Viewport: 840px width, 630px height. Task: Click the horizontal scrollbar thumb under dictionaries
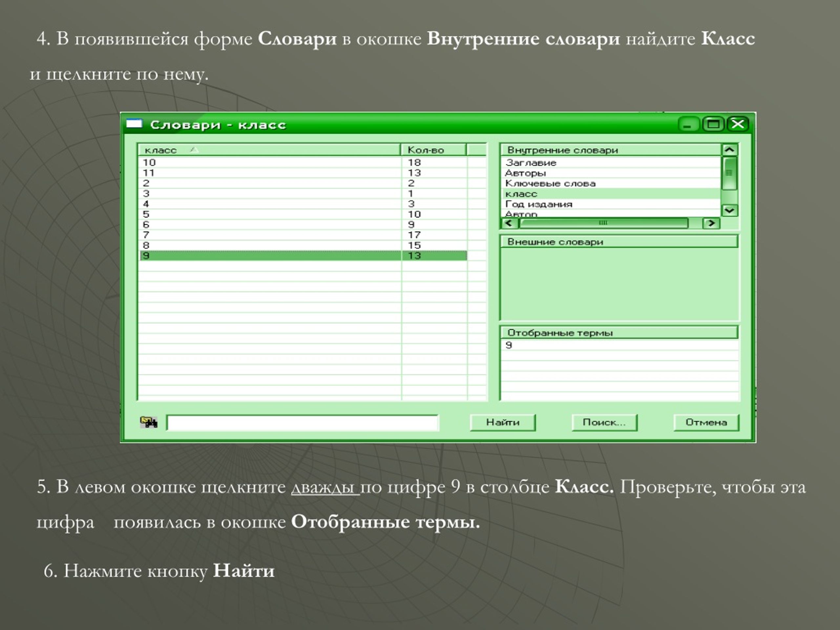pyautogui.click(x=603, y=223)
